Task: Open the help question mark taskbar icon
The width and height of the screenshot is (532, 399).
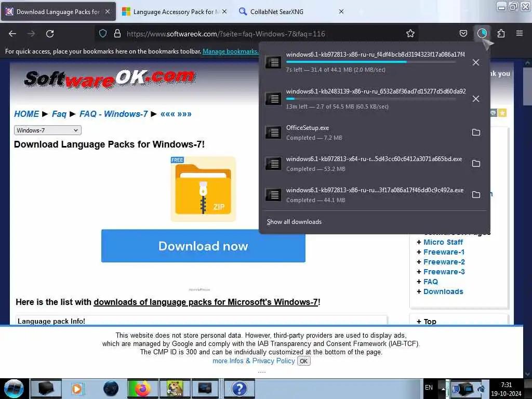Action: point(239,389)
